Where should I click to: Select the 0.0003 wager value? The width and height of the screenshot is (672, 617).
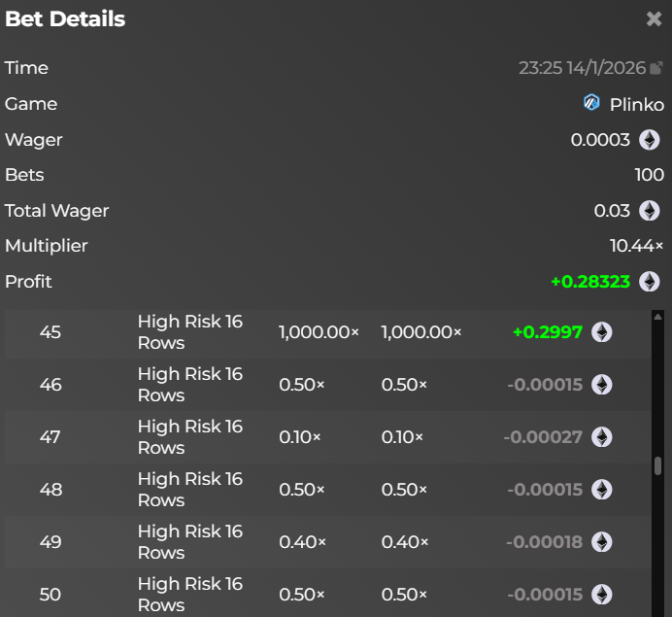tap(600, 140)
